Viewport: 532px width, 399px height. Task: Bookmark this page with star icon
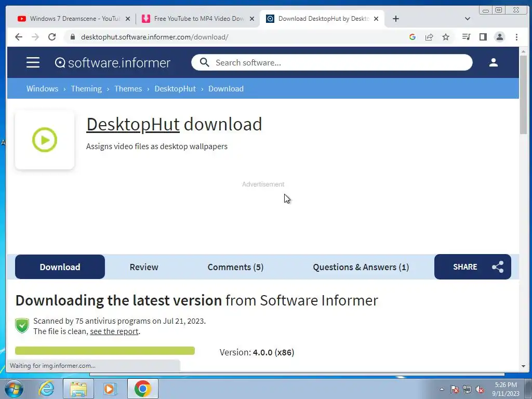tap(446, 37)
